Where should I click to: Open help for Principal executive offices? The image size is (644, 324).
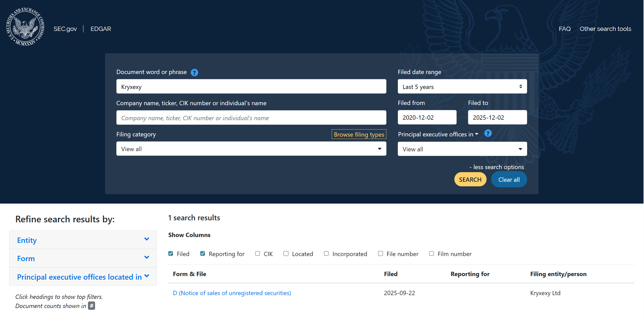point(488,133)
